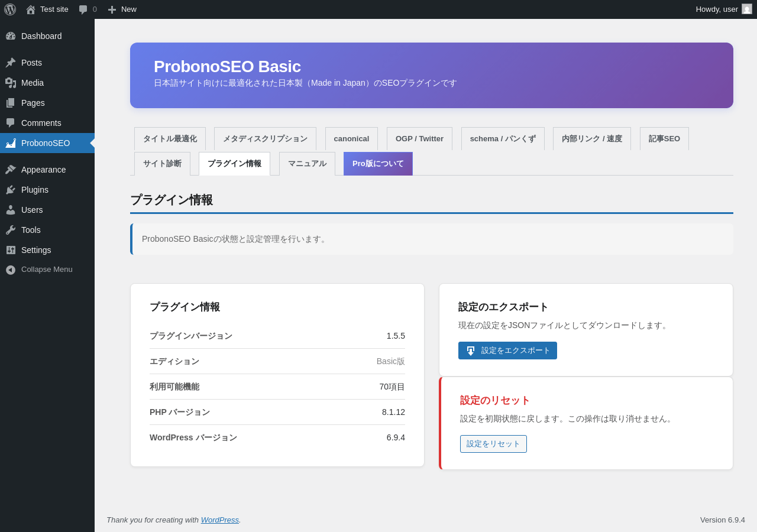Switch to the canonical tab
Viewport: 757px width, 532px height.
351,139
